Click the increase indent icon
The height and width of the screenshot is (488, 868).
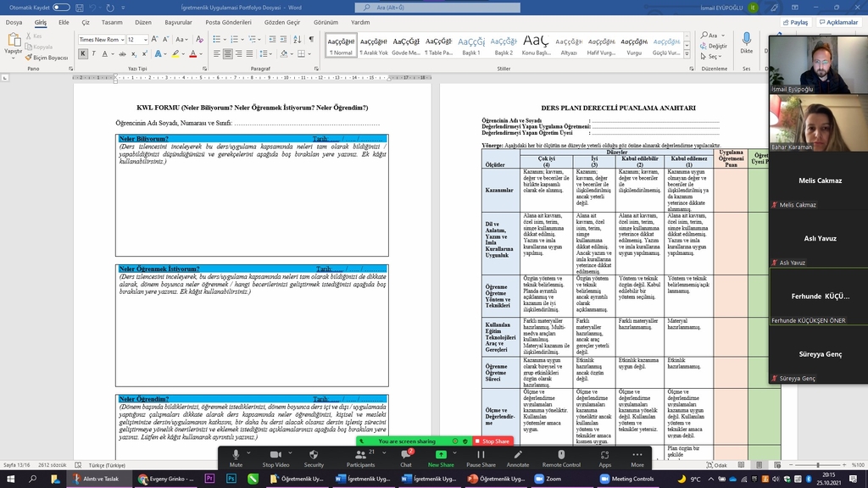pos(283,39)
